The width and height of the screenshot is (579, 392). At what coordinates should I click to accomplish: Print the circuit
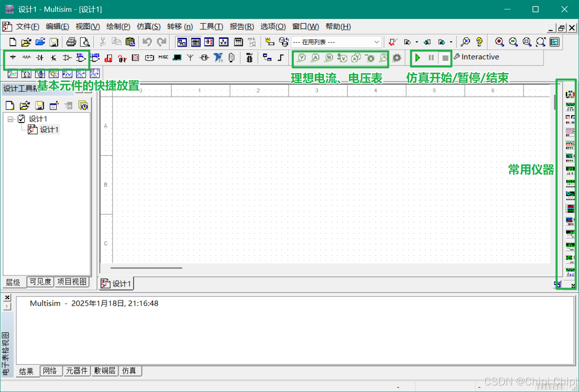(x=71, y=42)
